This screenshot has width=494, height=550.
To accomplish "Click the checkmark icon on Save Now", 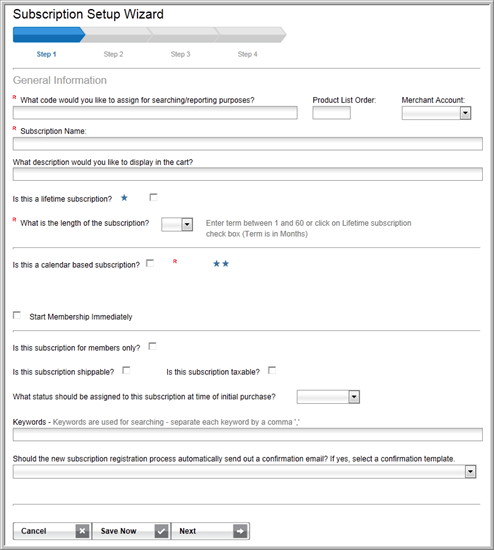I will click(161, 531).
